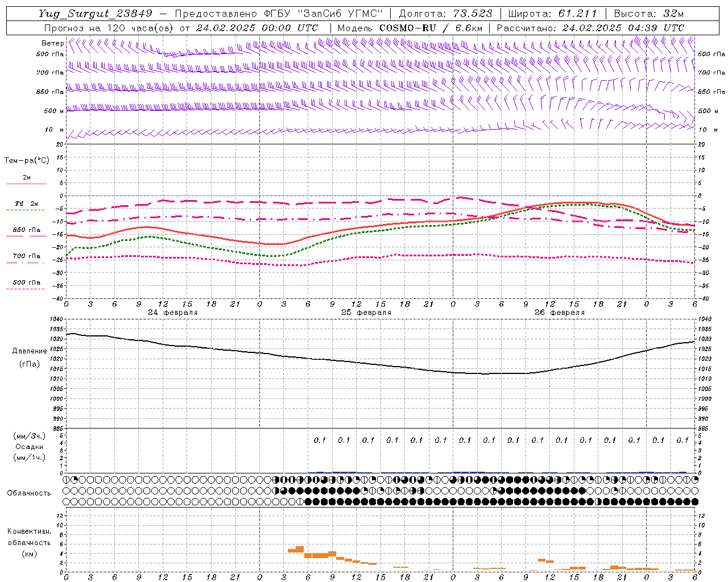Click the station title Yug_Surgut_23849
Image resolution: width=728 pixels, height=582 pixels.
click(x=96, y=14)
